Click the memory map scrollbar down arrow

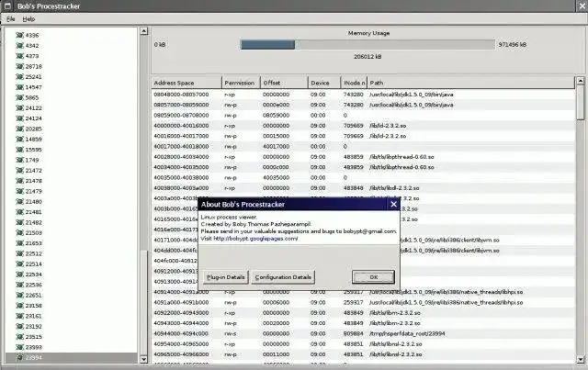coord(581,359)
